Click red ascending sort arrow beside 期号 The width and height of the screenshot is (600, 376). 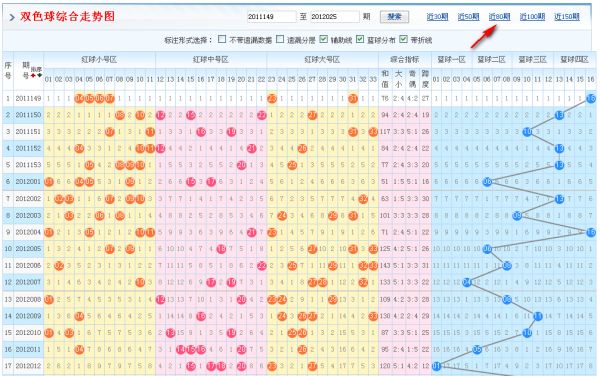click(33, 75)
